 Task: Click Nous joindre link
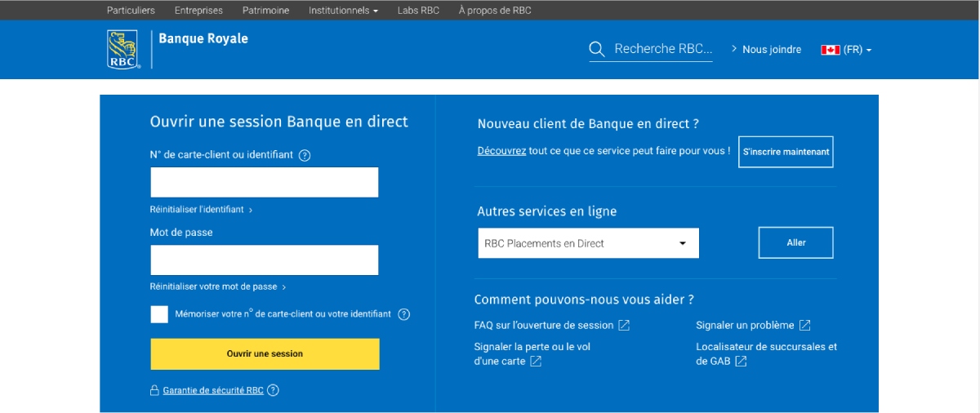click(x=772, y=50)
